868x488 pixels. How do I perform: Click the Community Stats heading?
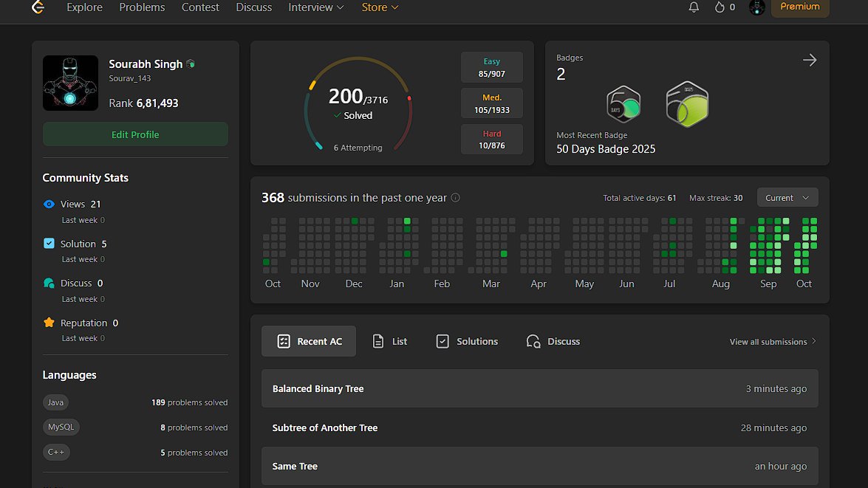pyautogui.click(x=85, y=178)
